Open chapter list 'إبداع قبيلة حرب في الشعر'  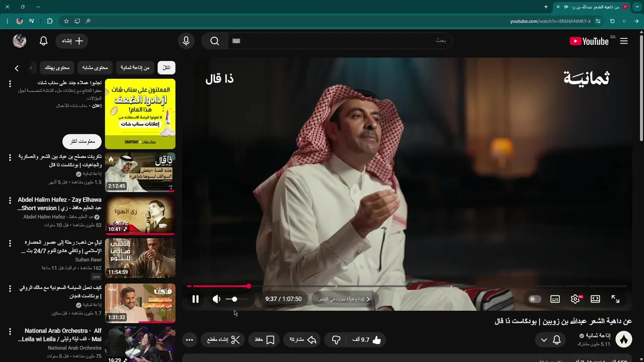click(x=344, y=299)
